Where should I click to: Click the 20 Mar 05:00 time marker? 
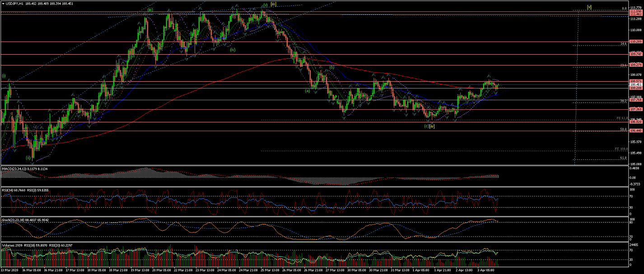pos(162,270)
